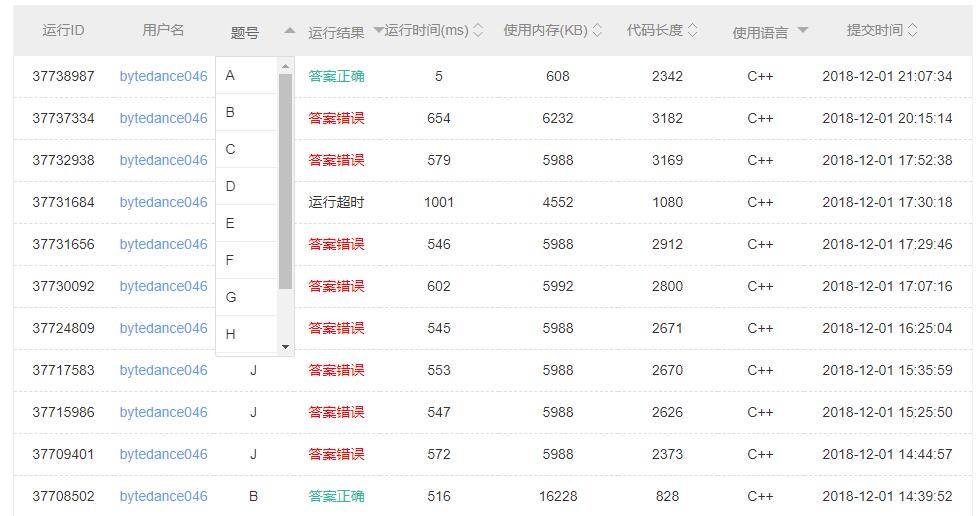
Task: Click 答案错误 result for run 37737334
Action: click(336, 118)
